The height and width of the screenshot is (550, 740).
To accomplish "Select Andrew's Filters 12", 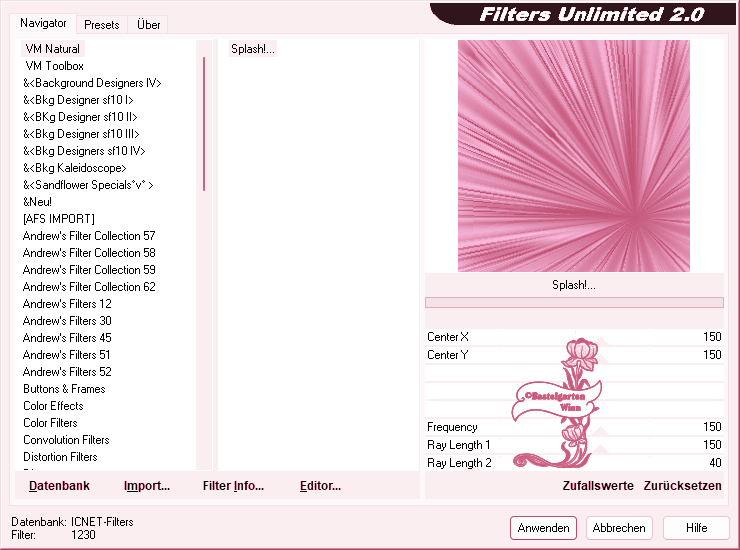I will [67, 304].
